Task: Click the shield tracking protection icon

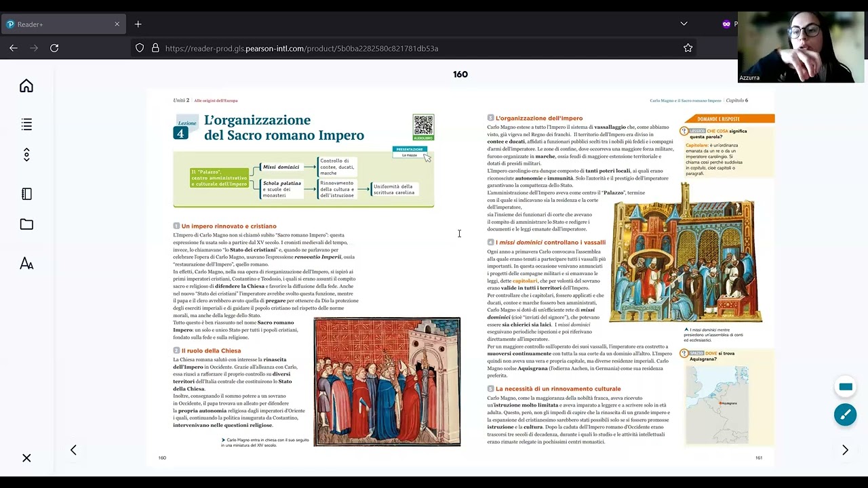Action: 140,48
